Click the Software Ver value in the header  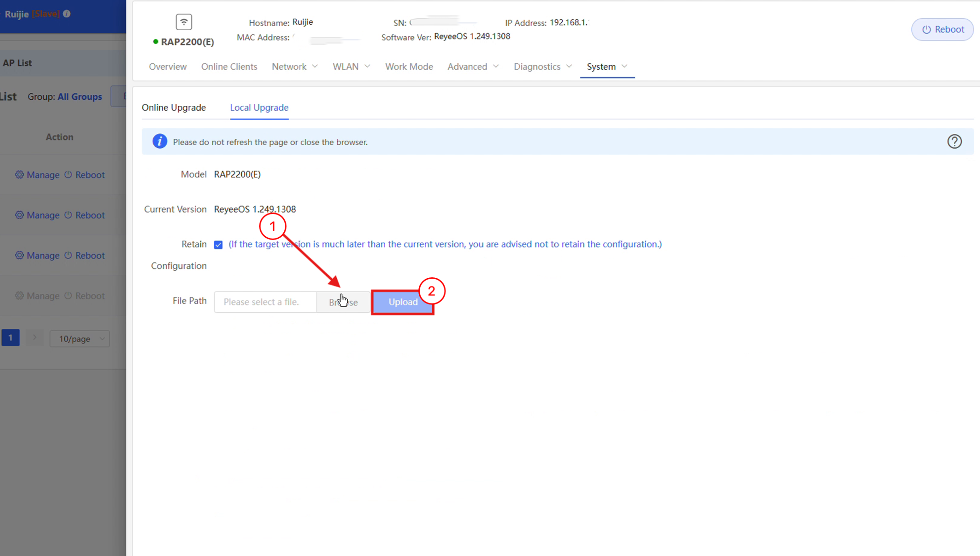click(472, 36)
